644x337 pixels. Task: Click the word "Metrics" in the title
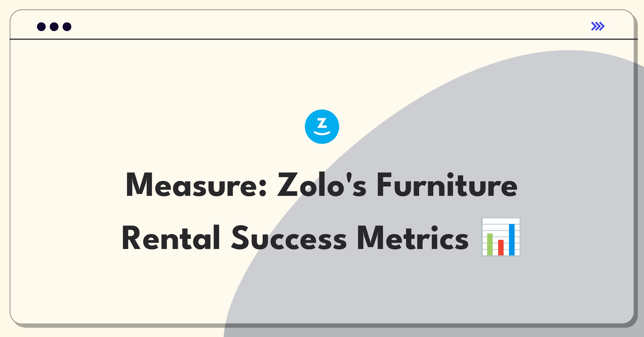point(413,238)
